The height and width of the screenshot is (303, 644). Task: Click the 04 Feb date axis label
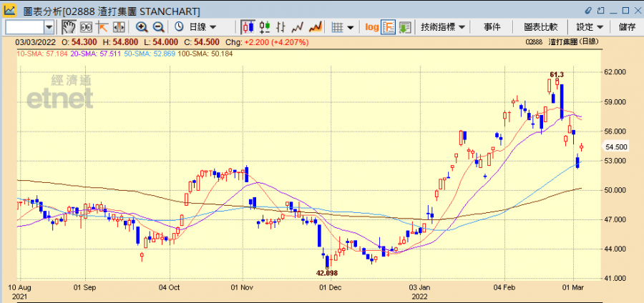[504, 287]
